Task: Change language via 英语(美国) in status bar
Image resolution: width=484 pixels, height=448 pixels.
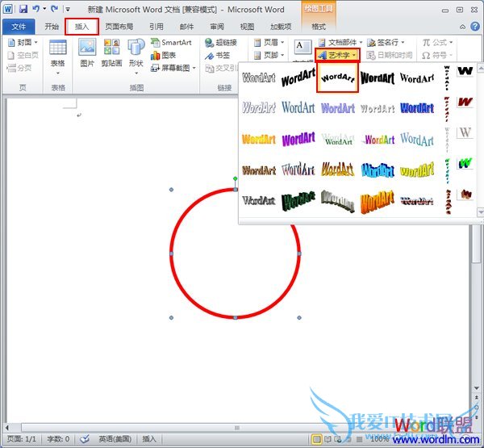Action: [x=115, y=439]
